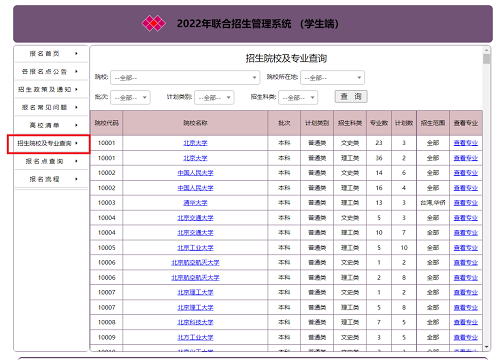Click the arrow beside 报名流程

(76, 179)
